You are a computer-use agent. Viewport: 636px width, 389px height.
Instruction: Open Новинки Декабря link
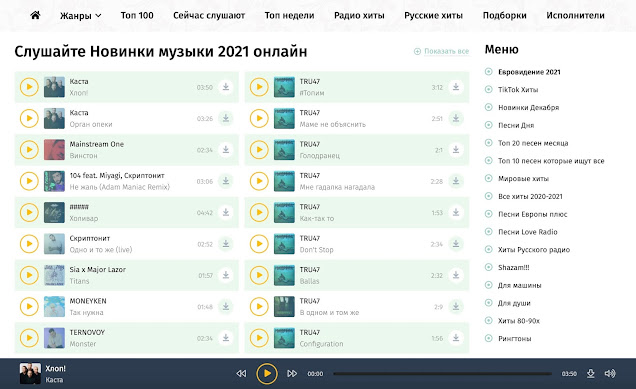pos(529,107)
